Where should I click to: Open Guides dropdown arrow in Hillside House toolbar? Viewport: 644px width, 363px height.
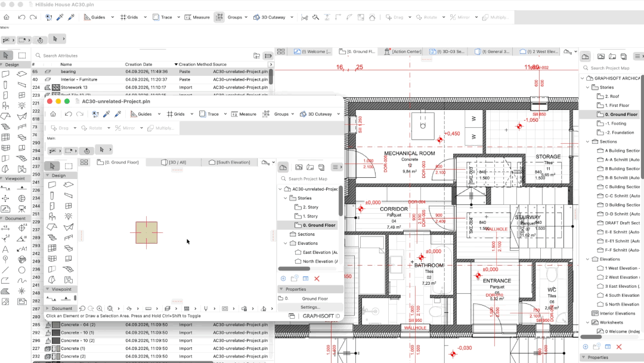click(x=113, y=17)
